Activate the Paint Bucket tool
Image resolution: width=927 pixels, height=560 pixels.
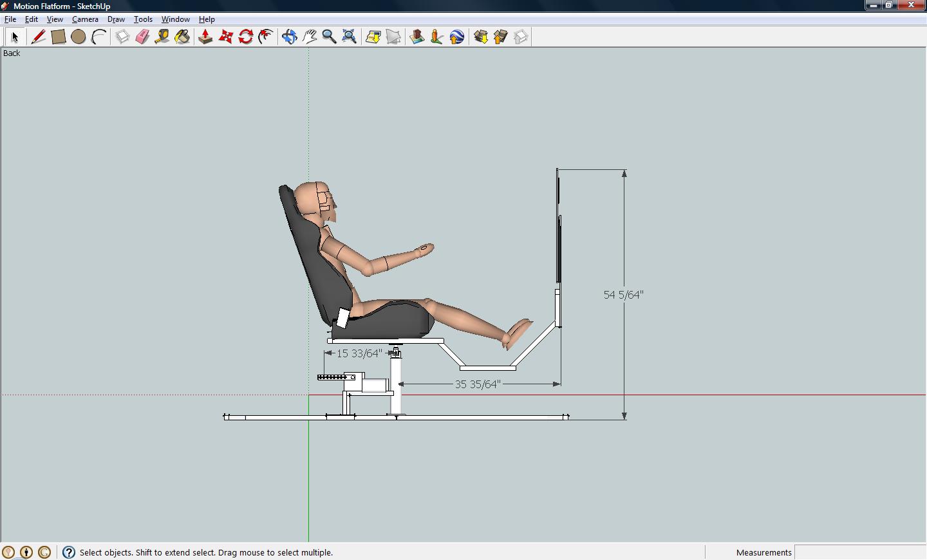pyautogui.click(x=182, y=37)
